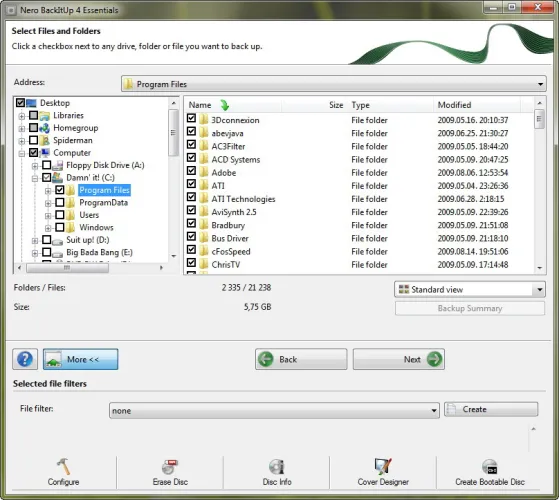The height and width of the screenshot is (500, 559).
Task: Click the Suit up! (D:) drive icon
Action: [57, 241]
